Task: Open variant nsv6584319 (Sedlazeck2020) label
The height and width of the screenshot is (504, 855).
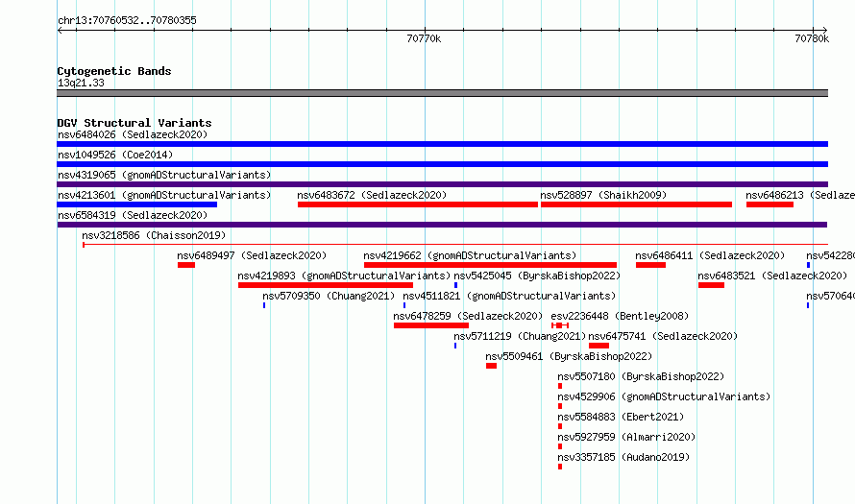Action: [x=133, y=215]
